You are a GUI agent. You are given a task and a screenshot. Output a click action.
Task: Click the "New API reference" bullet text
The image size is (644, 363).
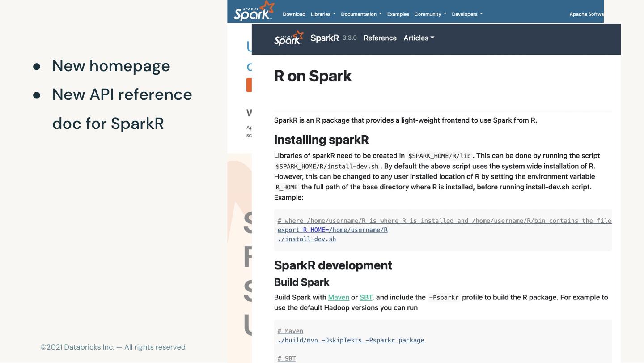[x=122, y=94]
